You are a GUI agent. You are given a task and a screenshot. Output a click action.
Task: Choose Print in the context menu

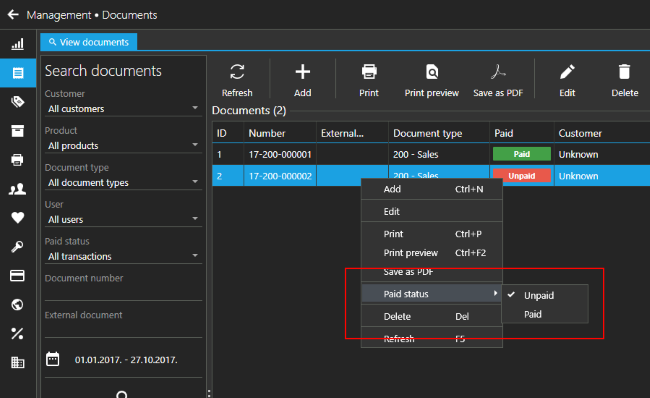pos(432,234)
